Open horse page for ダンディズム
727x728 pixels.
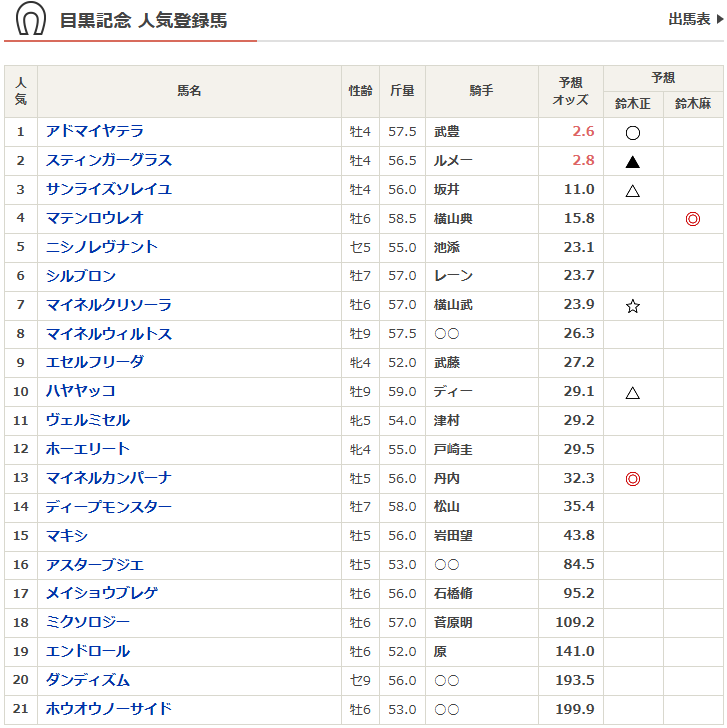(x=88, y=681)
